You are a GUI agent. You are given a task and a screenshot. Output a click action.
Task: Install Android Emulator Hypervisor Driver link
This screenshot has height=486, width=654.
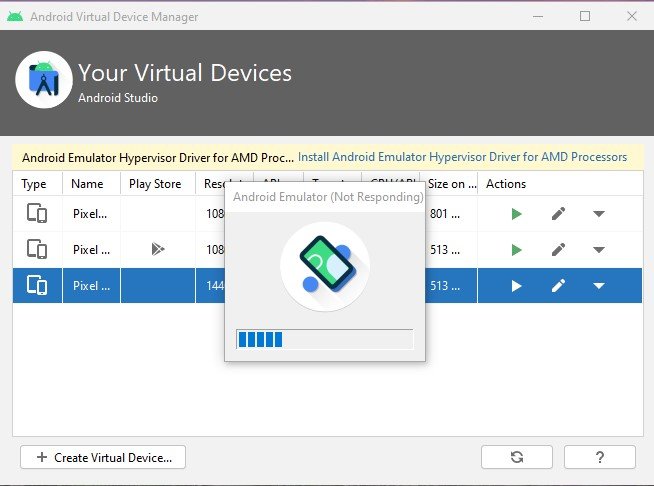coord(462,157)
